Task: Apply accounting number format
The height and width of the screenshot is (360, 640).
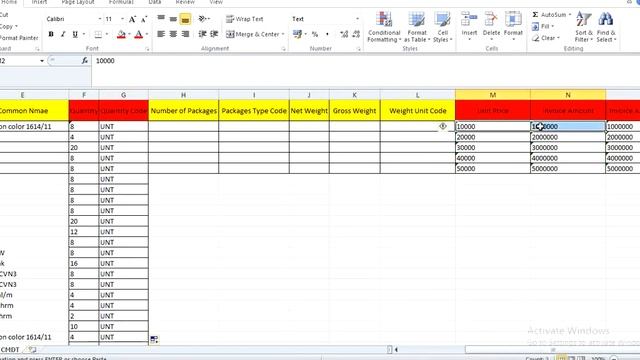Action: tap(297, 34)
